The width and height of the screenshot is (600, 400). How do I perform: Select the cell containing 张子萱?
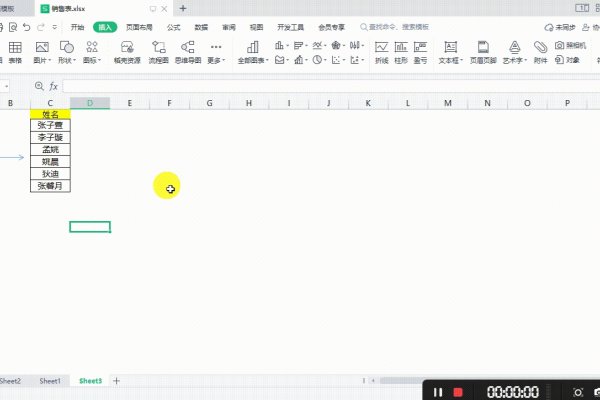tap(50, 125)
